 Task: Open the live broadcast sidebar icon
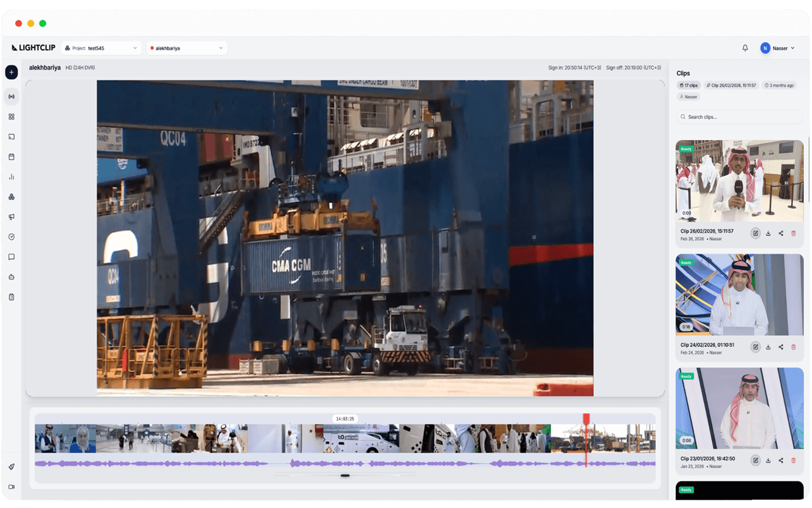point(11,96)
